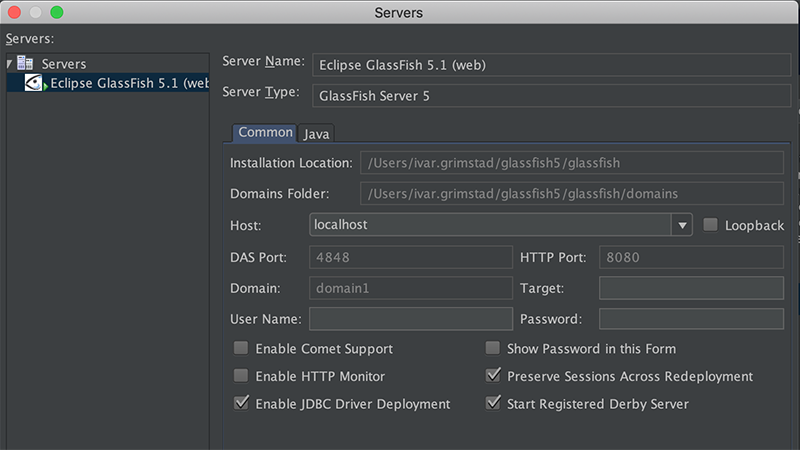The width and height of the screenshot is (800, 450).
Task: Enable the Loopback checkbox
Action: click(710, 224)
